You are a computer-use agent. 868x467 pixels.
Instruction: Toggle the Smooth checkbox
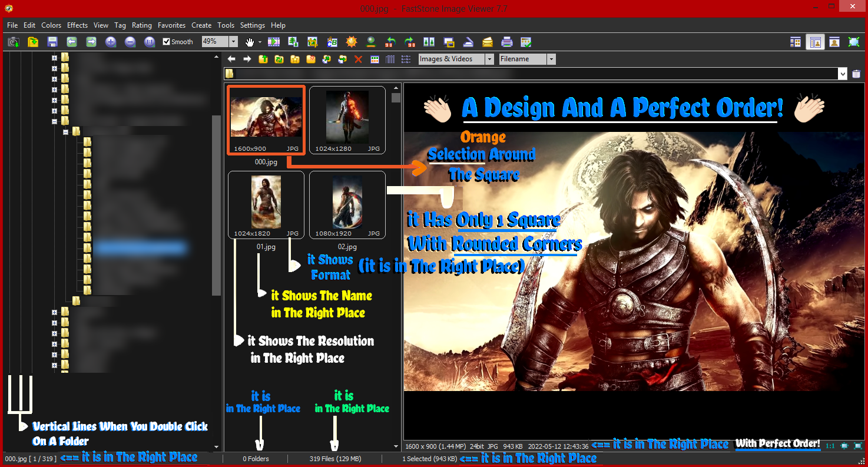(x=167, y=42)
